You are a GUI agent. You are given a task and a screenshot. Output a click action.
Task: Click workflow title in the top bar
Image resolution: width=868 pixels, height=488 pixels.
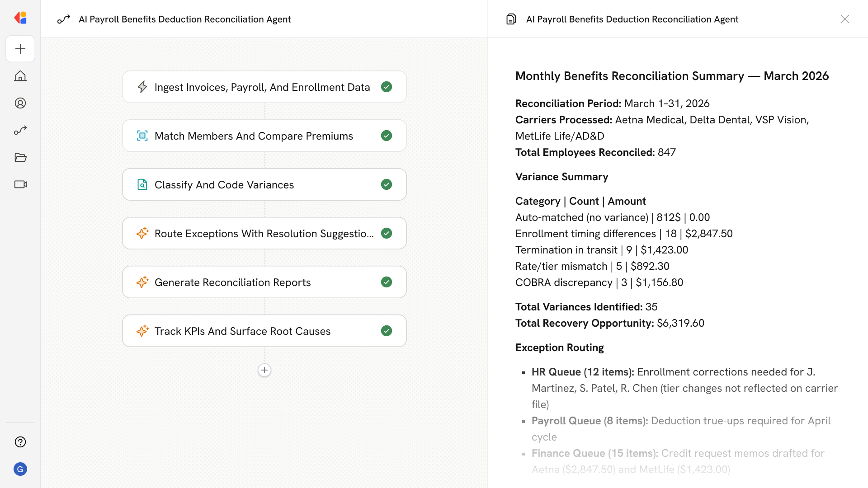[x=184, y=19]
